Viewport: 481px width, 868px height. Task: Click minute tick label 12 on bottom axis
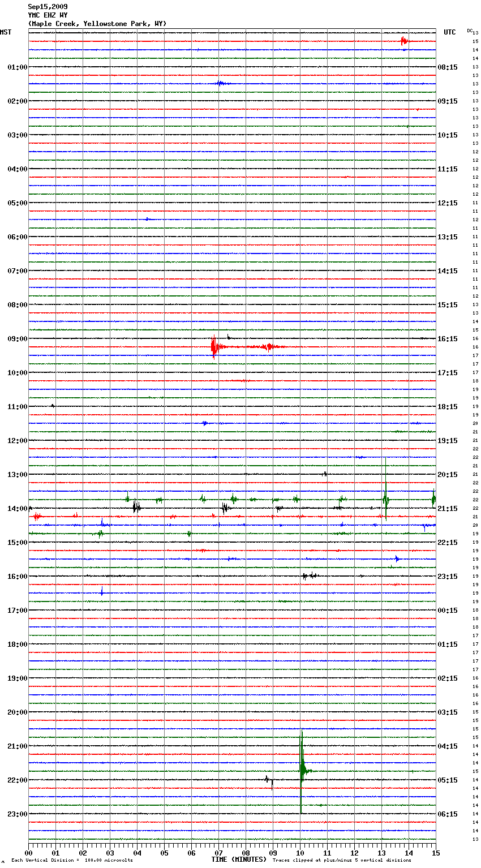pos(354,853)
